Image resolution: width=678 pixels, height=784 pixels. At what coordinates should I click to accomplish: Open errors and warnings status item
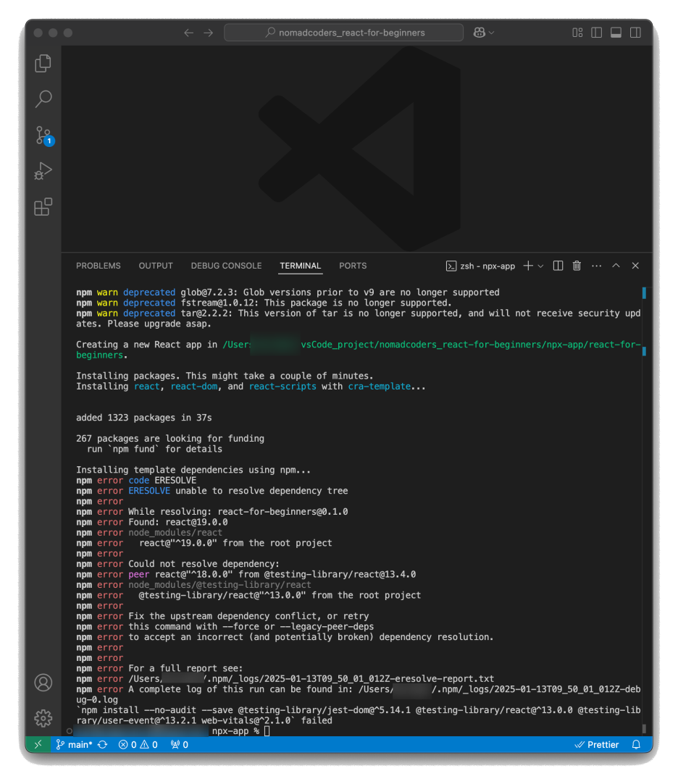click(x=138, y=744)
